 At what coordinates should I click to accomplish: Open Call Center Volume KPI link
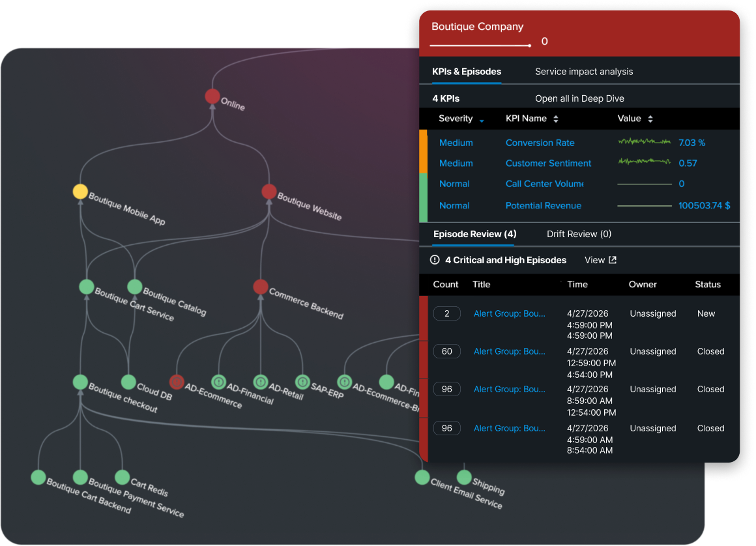coord(544,184)
